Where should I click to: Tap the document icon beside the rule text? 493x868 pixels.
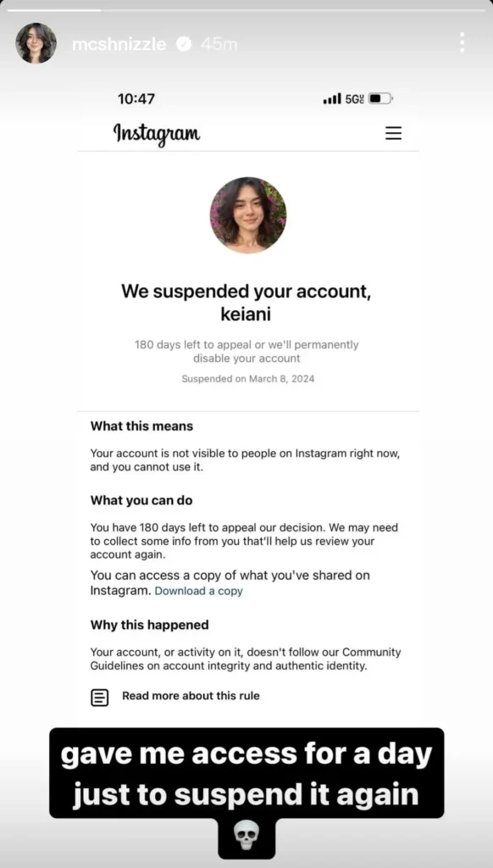click(99, 697)
